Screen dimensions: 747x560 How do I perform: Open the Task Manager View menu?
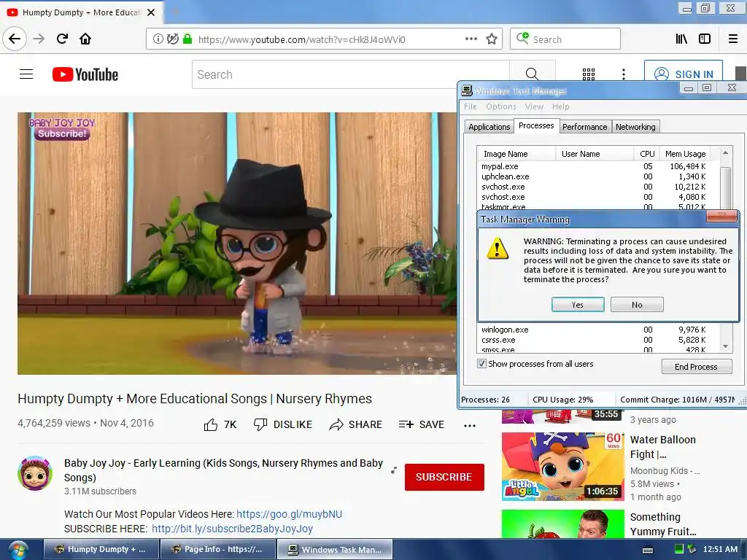534,106
